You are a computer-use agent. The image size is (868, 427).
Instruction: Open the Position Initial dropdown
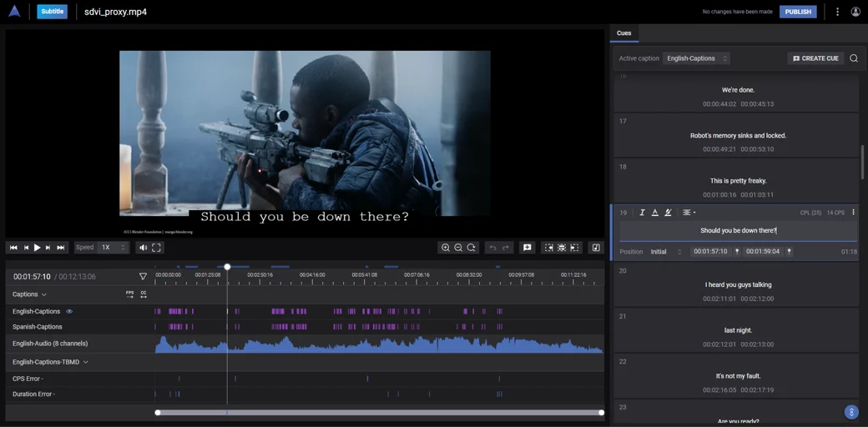pos(667,252)
